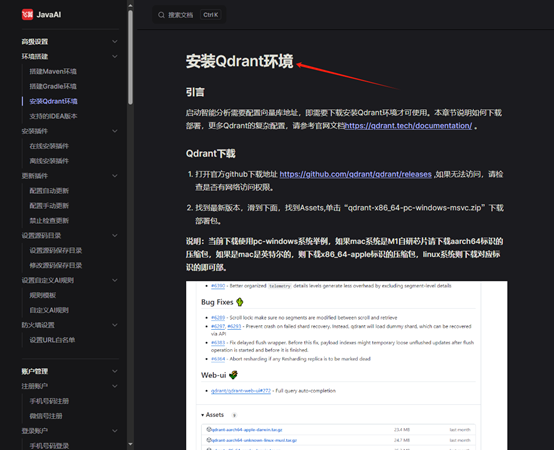Viewport: 554px width, 450px height.
Task: Collapse the 环境搭建 section chevron
Action: coord(115,57)
